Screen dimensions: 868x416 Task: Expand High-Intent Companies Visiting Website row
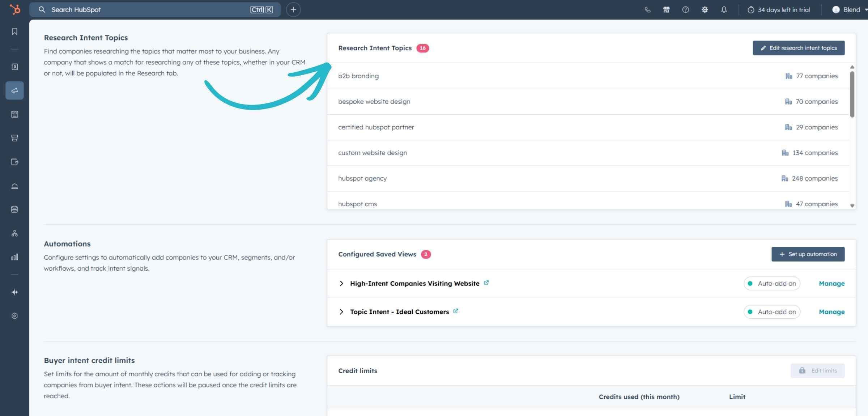point(341,284)
